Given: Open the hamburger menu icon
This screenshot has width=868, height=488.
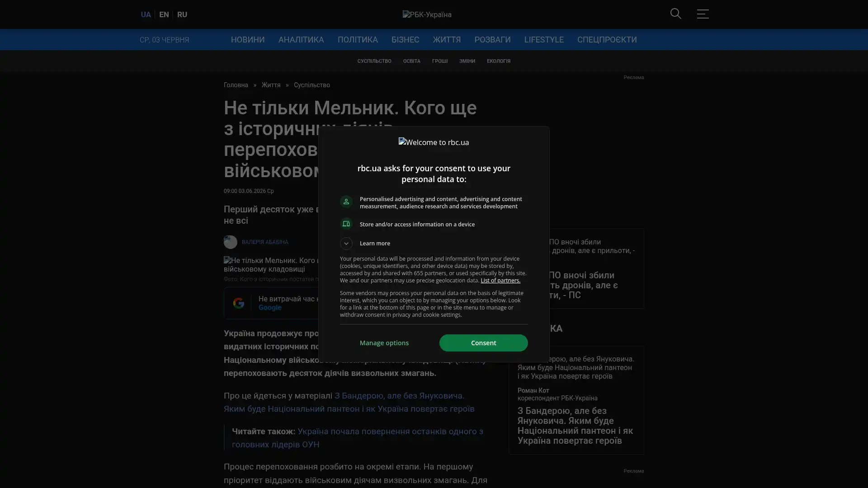Looking at the screenshot, I should coord(703,14).
